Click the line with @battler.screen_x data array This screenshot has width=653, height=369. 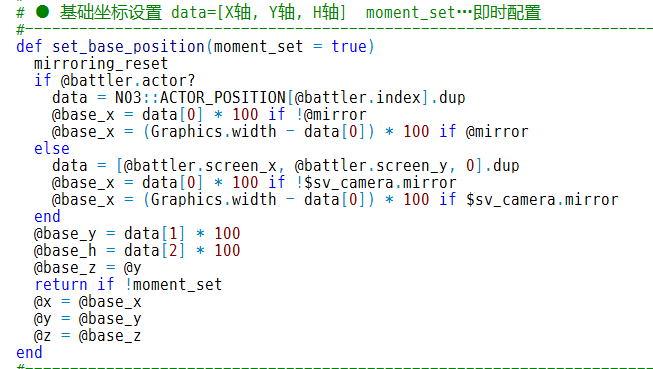(286, 166)
